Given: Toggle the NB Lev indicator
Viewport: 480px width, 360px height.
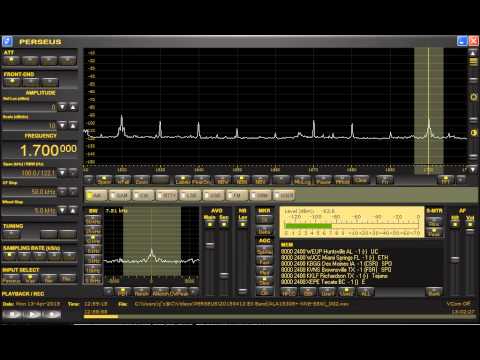Looking at the screenshot, I should click(x=243, y=225).
